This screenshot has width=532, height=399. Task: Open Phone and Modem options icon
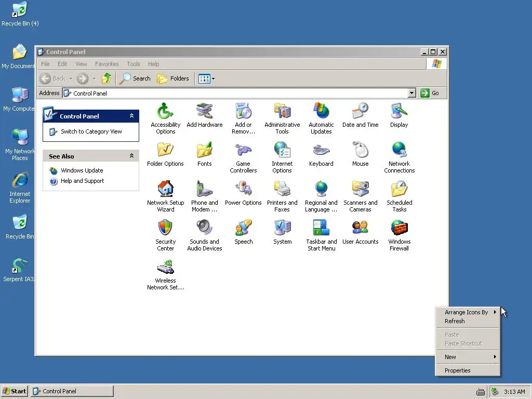[x=204, y=196]
